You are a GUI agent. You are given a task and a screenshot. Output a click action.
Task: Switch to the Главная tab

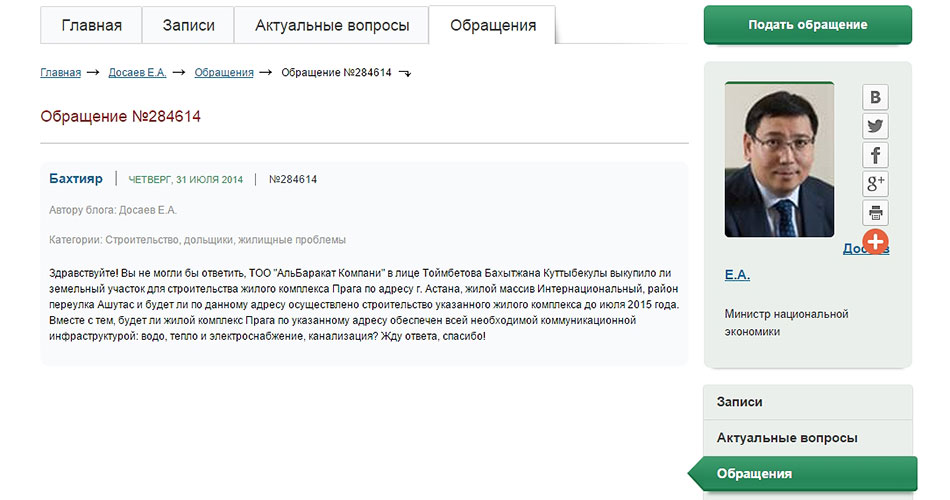(x=91, y=25)
